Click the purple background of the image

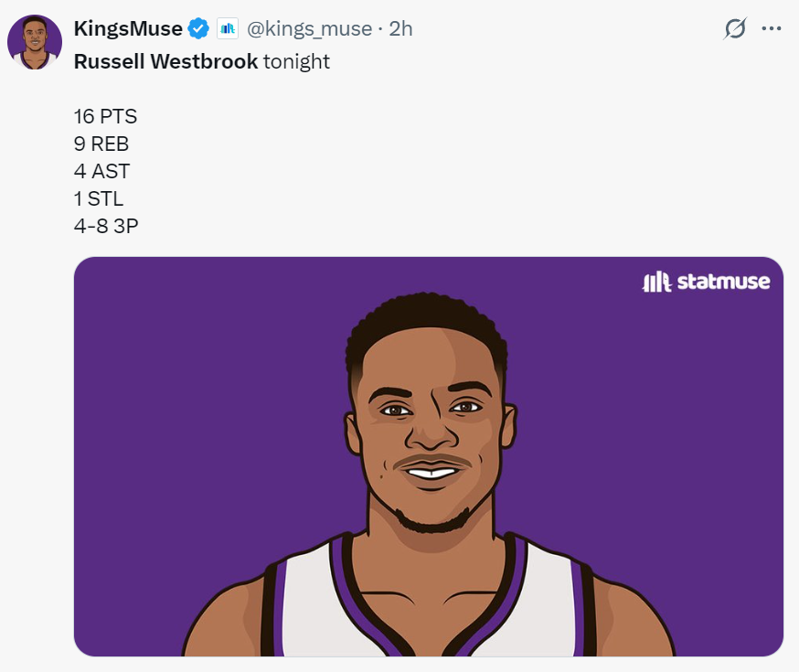pos(183,411)
